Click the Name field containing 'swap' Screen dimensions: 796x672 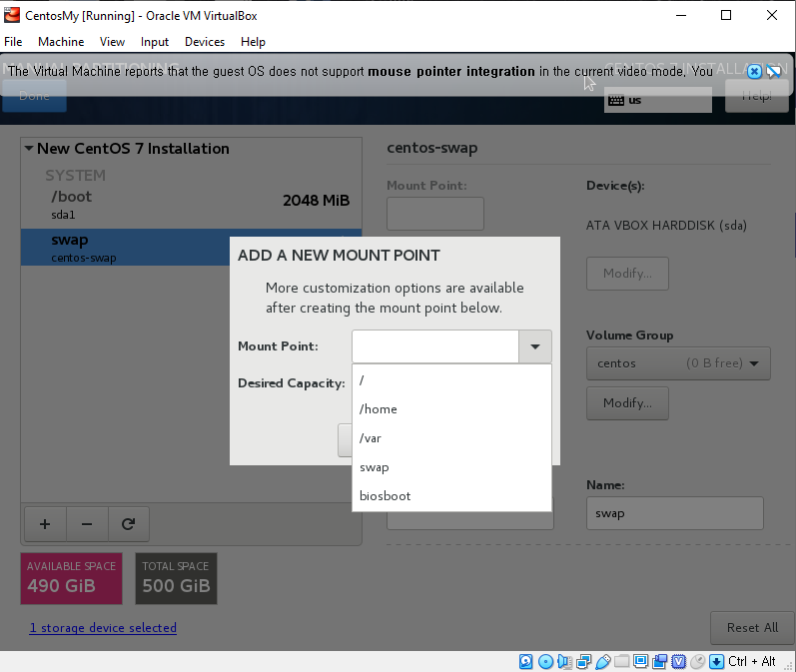click(675, 513)
